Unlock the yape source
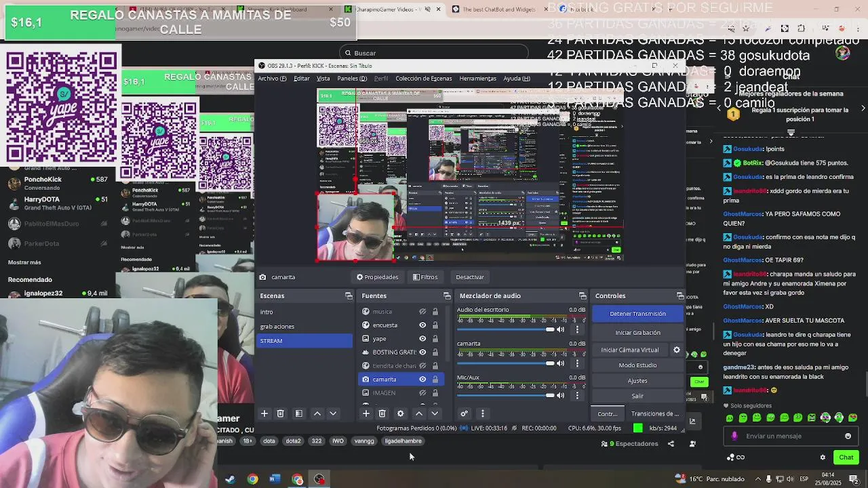868x488 pixels. coord(435,339)
